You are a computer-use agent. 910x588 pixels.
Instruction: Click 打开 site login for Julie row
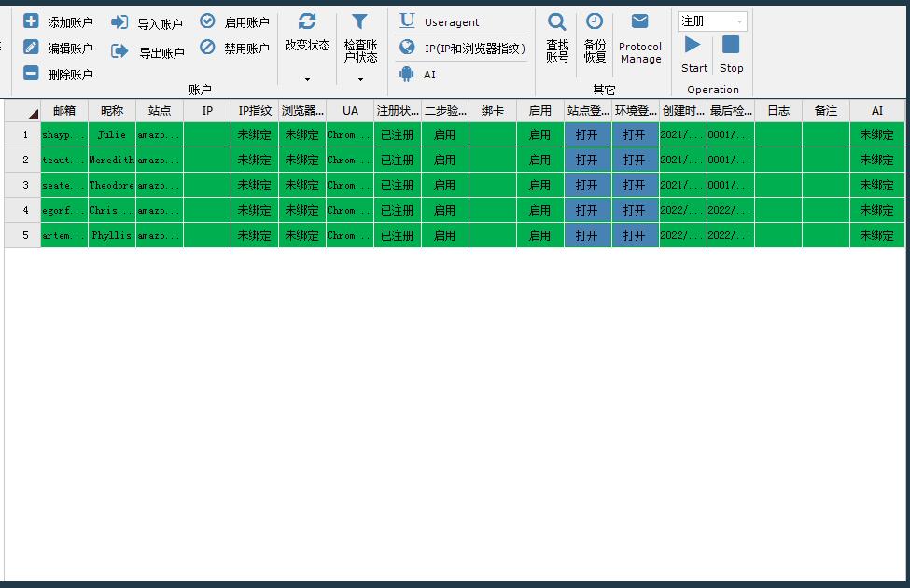tap(587, 134)
